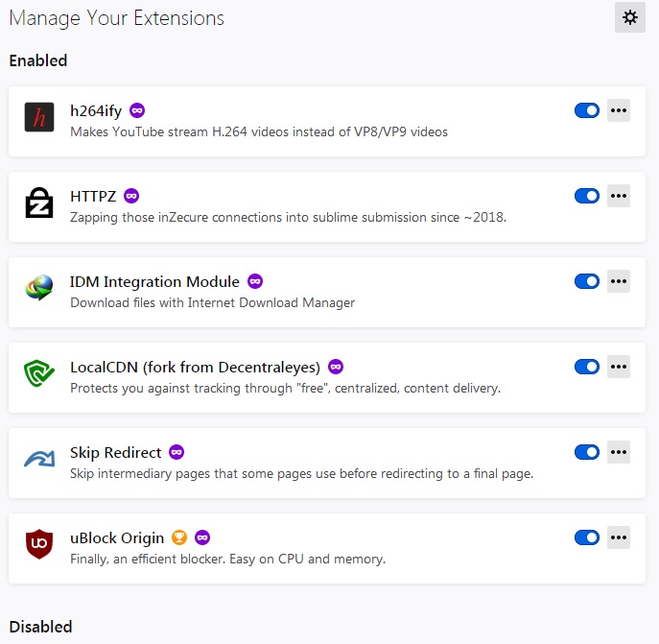
Task: Click the HTTPZ extension icon
Action: [x=39, y=204]
